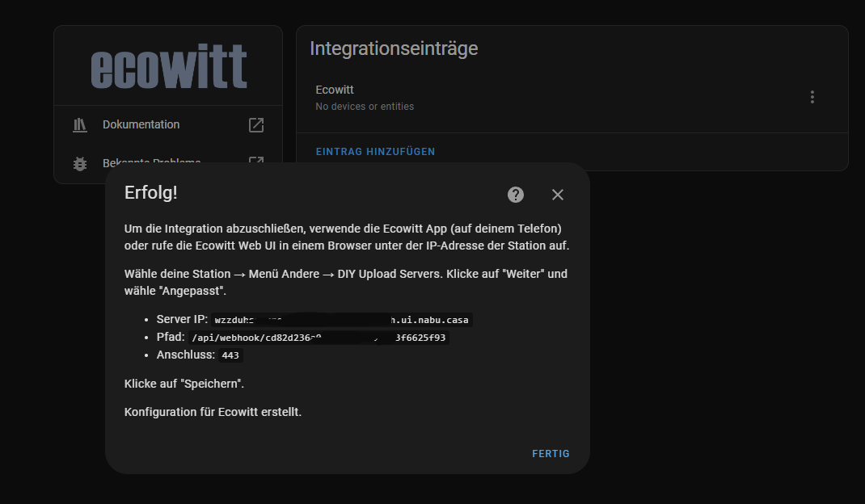Click the Server IP code value
This screenshot has height=504, width=865.
pos(341,320)
